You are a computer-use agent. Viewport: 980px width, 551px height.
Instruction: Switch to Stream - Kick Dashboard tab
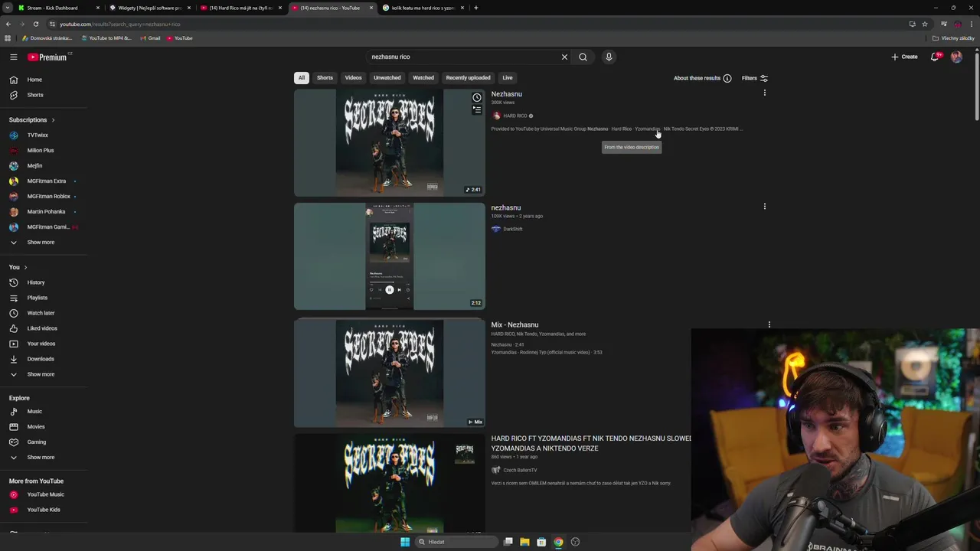[x=59, y=8]
